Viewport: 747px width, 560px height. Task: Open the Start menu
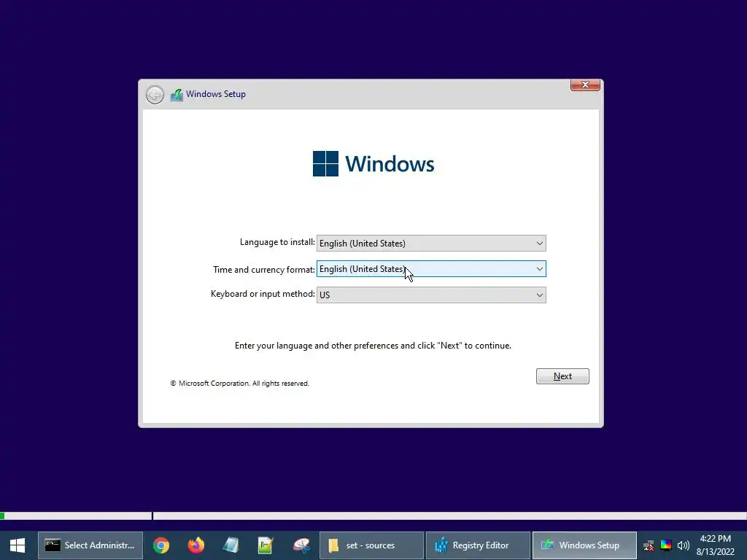(x=18, y=545)
